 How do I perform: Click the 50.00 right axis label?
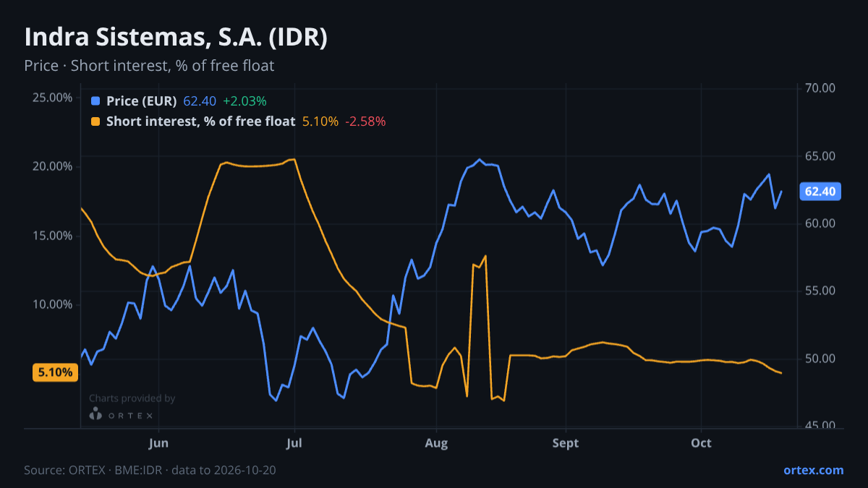(820, 359)
